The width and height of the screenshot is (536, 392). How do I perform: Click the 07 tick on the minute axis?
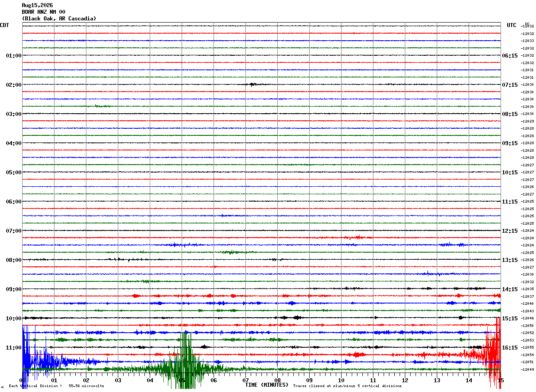[x=245, y=380]
